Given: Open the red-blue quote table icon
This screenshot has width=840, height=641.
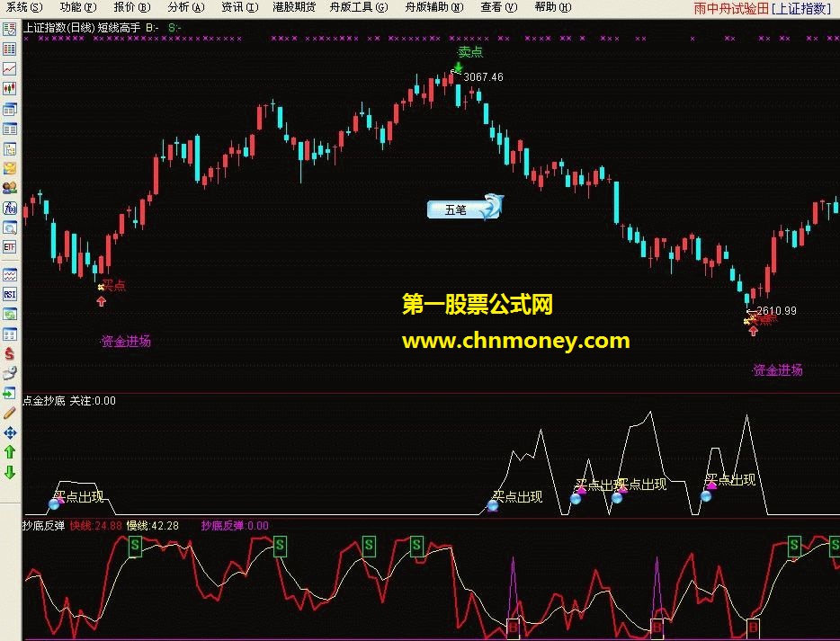Looking at the screenshot, I should (x=9, y=49).
